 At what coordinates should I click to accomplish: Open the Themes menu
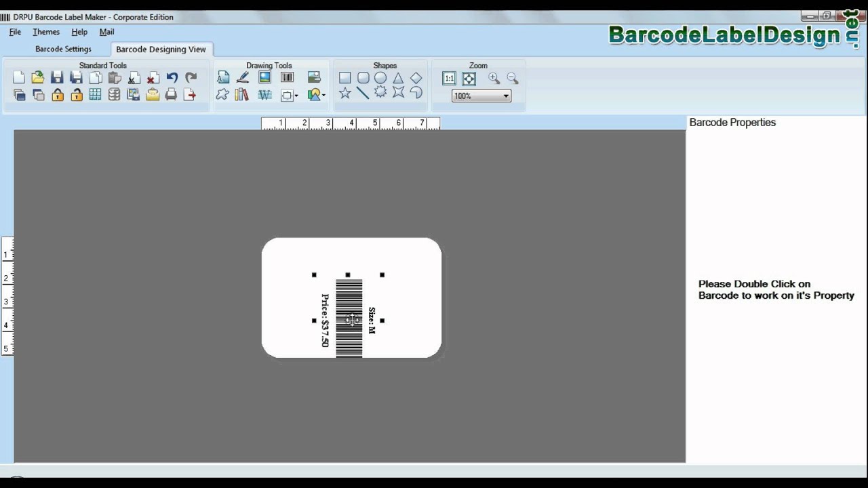[46, 32]
